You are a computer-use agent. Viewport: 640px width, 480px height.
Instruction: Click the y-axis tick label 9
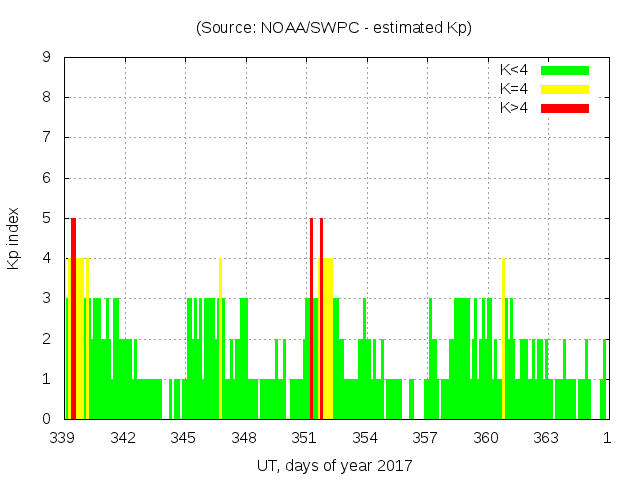[47, 58]
